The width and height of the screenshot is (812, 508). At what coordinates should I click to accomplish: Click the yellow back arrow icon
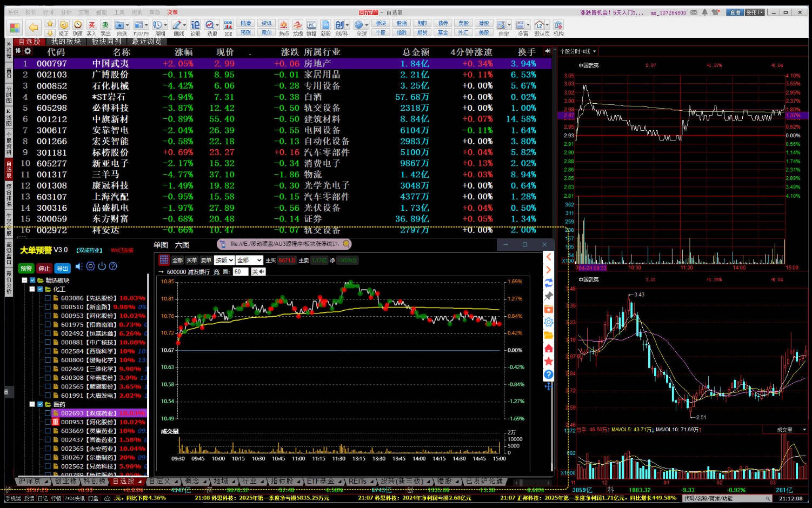[x=34, y=27]
